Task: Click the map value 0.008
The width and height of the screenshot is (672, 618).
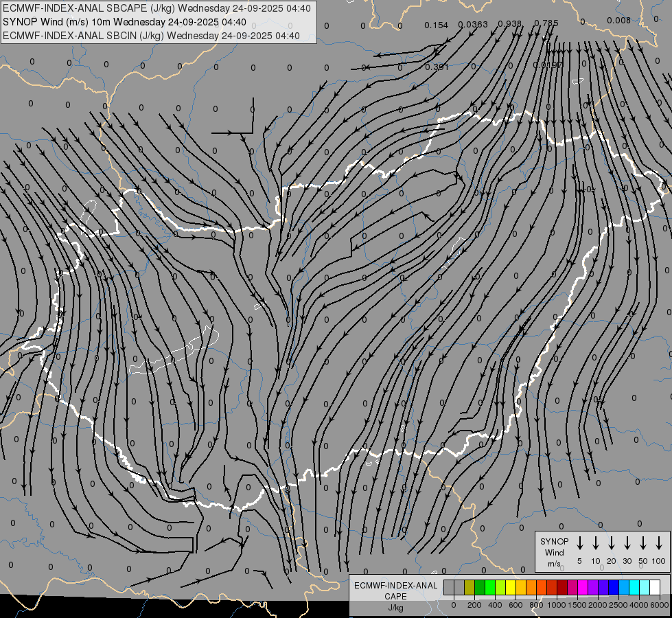Action: [619, 21]
